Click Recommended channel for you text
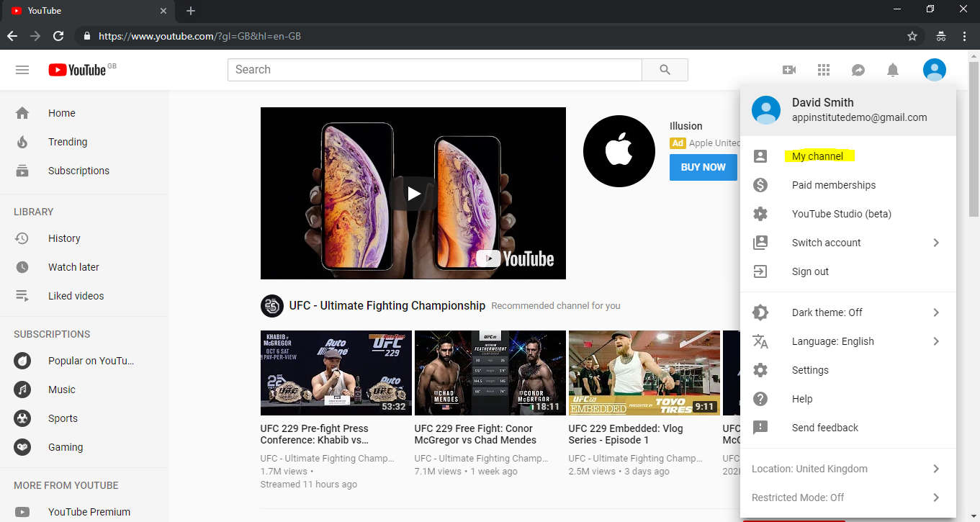 [x=556, y=306]
